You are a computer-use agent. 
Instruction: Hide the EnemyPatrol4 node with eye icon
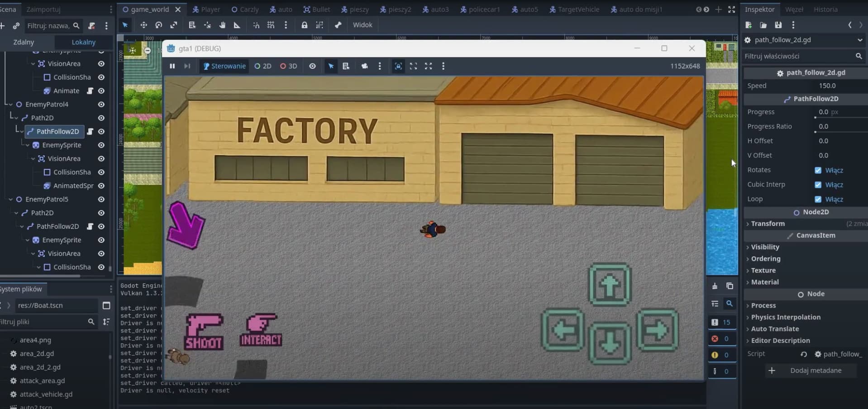(101, 105)
